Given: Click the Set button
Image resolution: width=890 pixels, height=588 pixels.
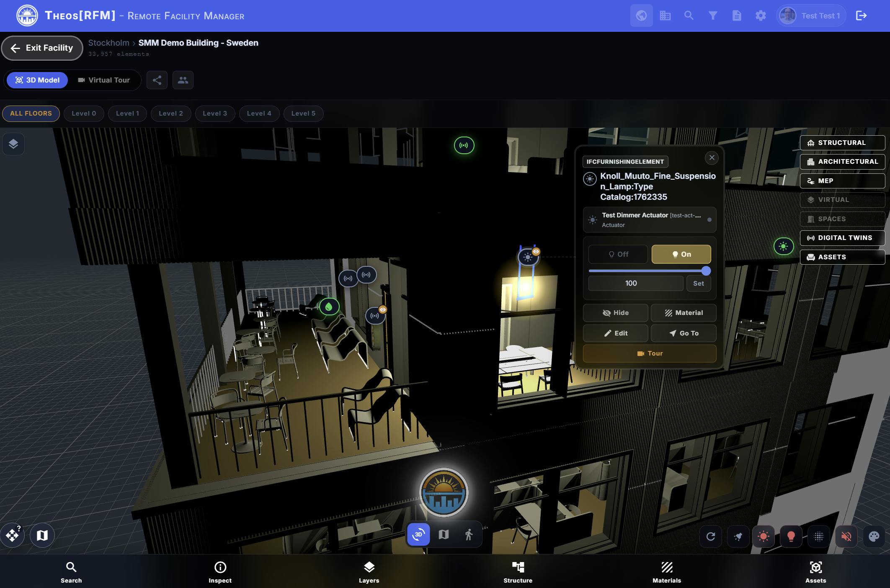Looking at the screenshot, I should 699,284.
